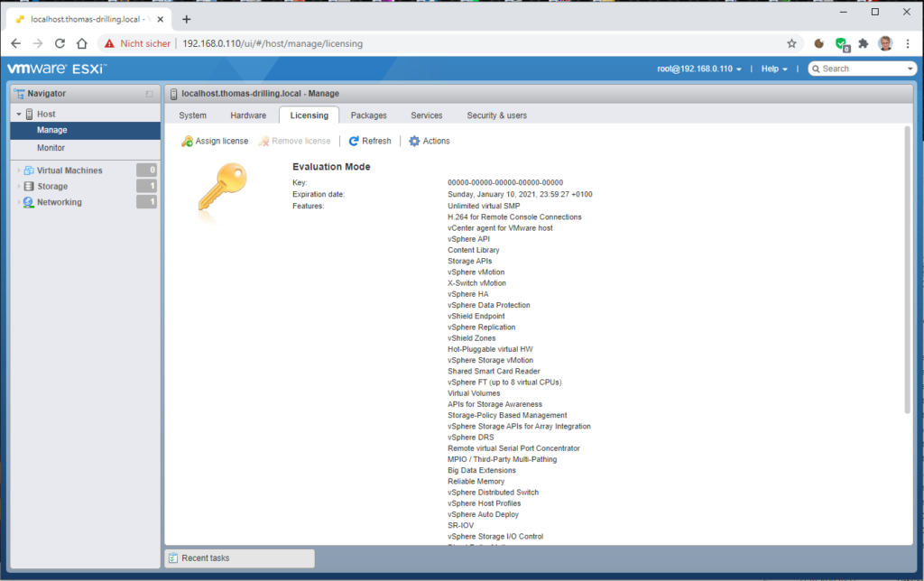
Task: Click the Host server icon in Navigator
Action: click(29, 115)
